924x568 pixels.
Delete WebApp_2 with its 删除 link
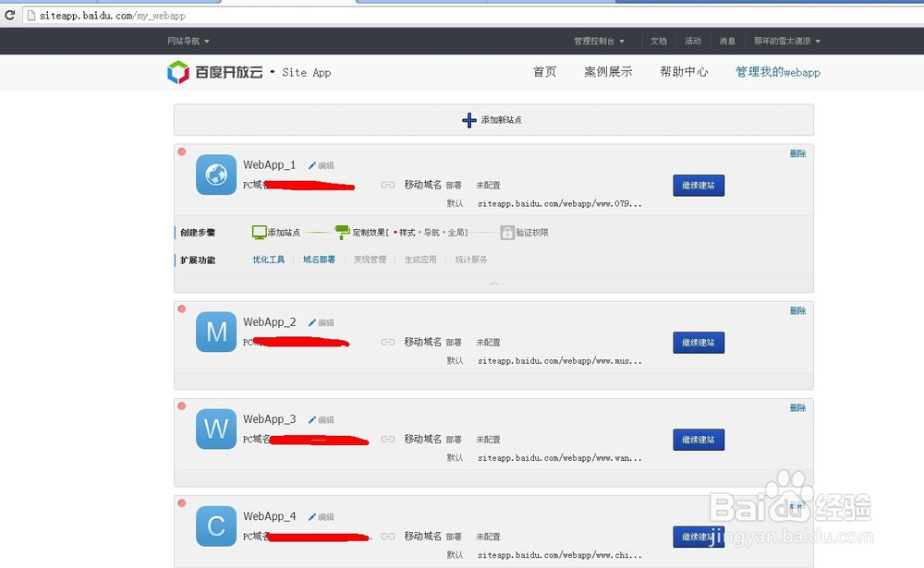tap(798, 310)
